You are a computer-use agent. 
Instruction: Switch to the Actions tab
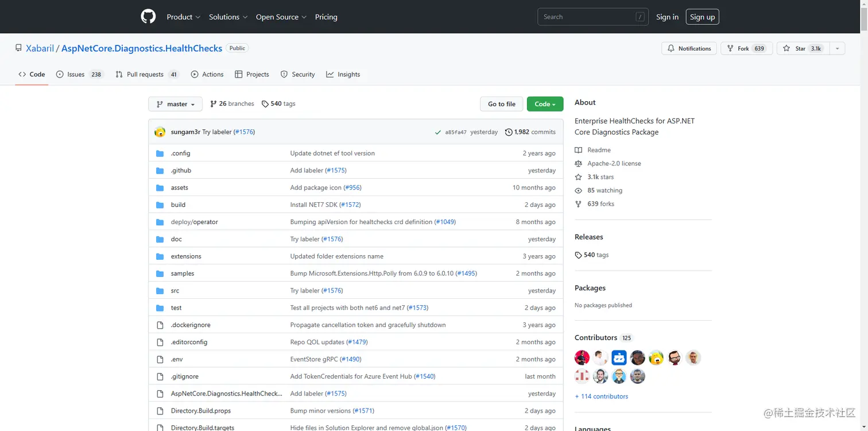point(207,75)
